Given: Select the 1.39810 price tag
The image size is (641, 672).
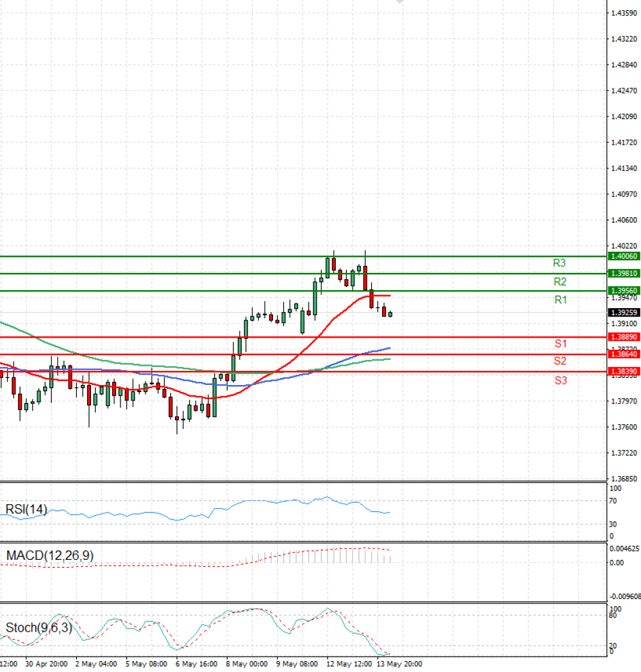Looking at the screenshot, I should coord(624,274).
